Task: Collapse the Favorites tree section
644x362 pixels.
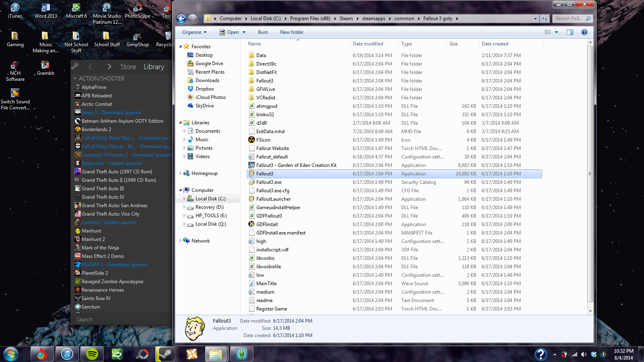Action: [x=180, y=47]
